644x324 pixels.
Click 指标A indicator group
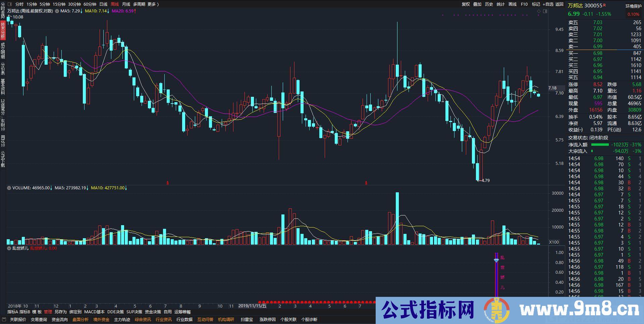click(x=13, y=312)
